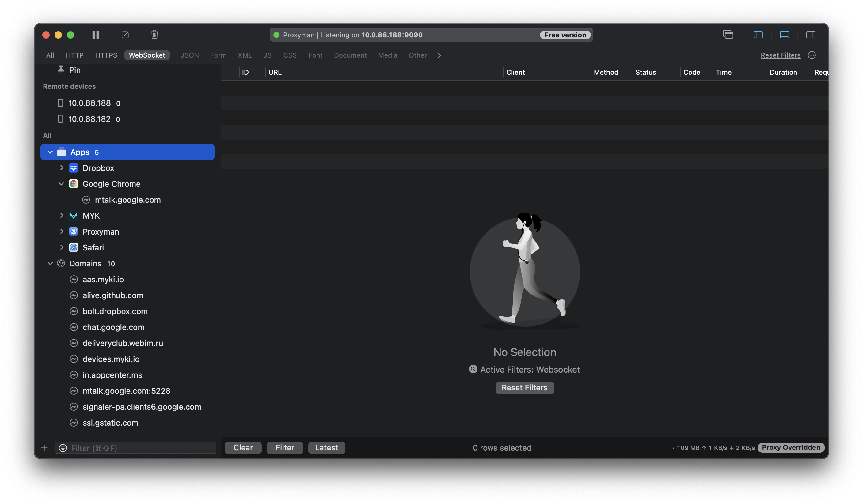Pause traffic capturing with the pause icon
The width and height of the screenshot is (863, 504).
(x=95, y=35)
